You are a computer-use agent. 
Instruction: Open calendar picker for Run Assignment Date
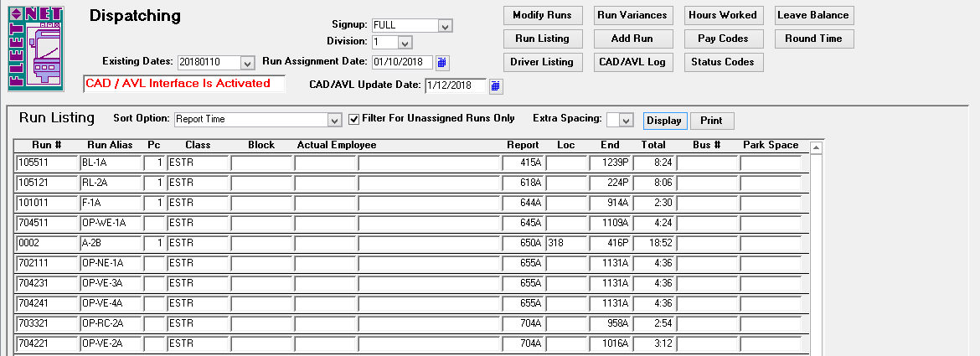pos(443,62)
